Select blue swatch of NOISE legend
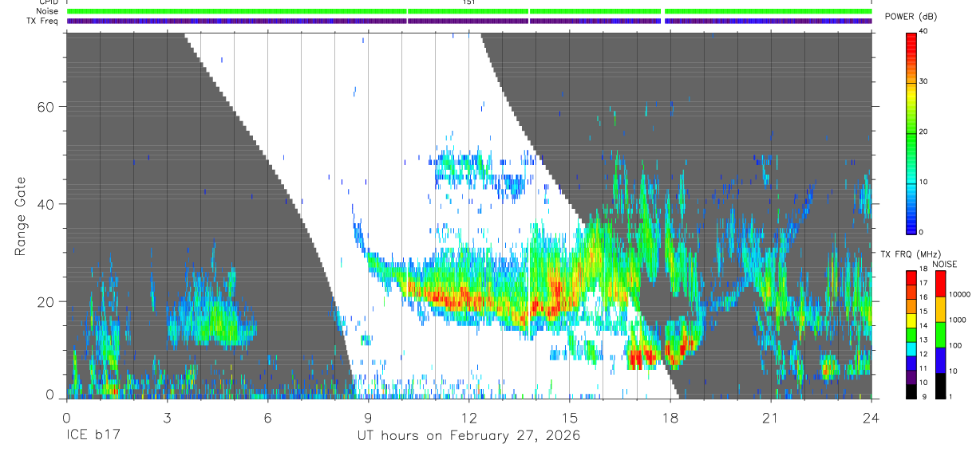Image resolution: width=980 pixels, height=452 pixels. [x=940, y=360]
